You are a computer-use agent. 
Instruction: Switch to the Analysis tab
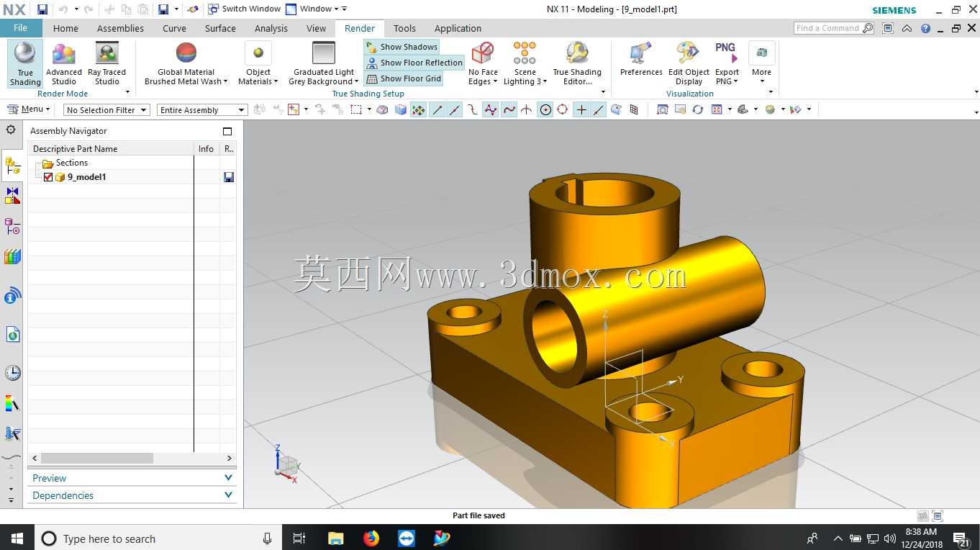click(271, 28)
